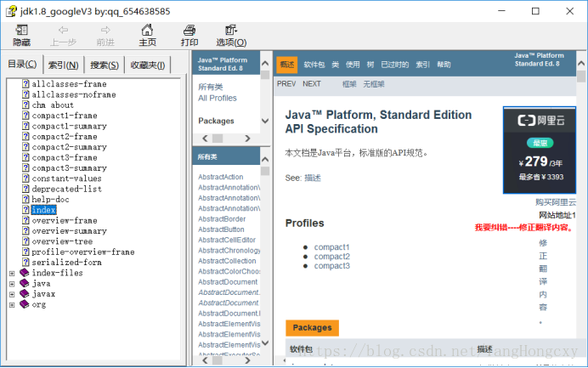Open the Options (选项) toolbar icon
Screen dimensions: 588x368
231,30
